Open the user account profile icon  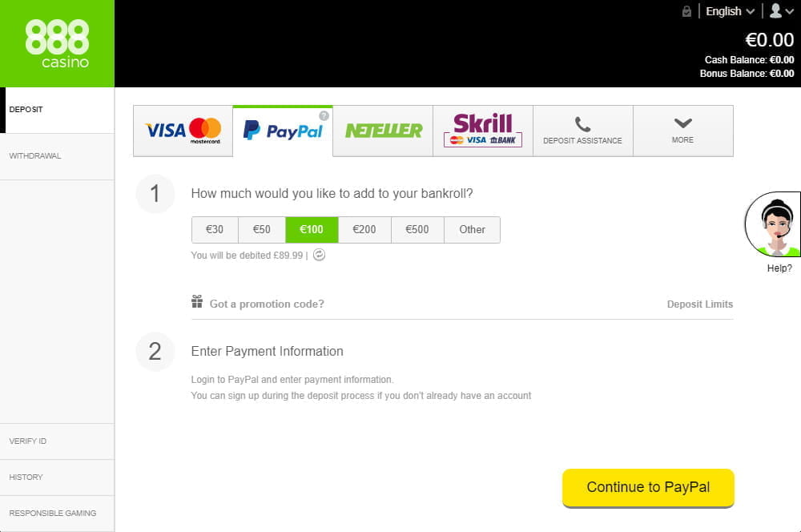[x=782, y=10]
